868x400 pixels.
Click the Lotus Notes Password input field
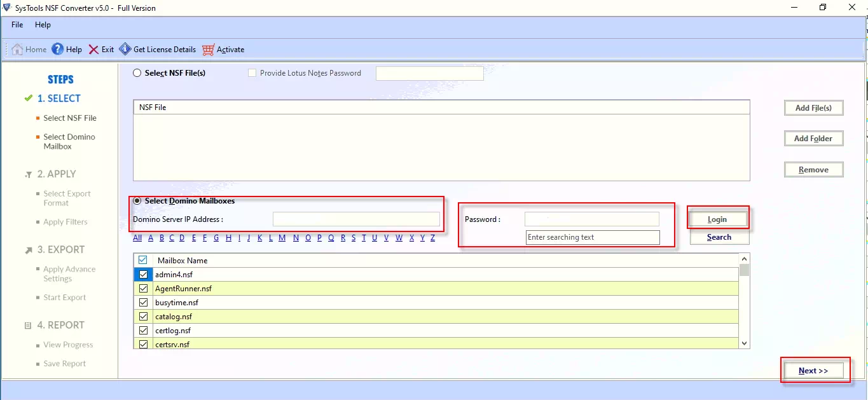(430, 74)
